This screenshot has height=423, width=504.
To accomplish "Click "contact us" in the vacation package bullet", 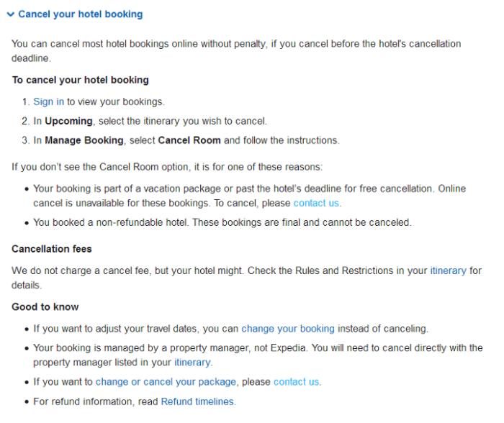I will (315, 203).
